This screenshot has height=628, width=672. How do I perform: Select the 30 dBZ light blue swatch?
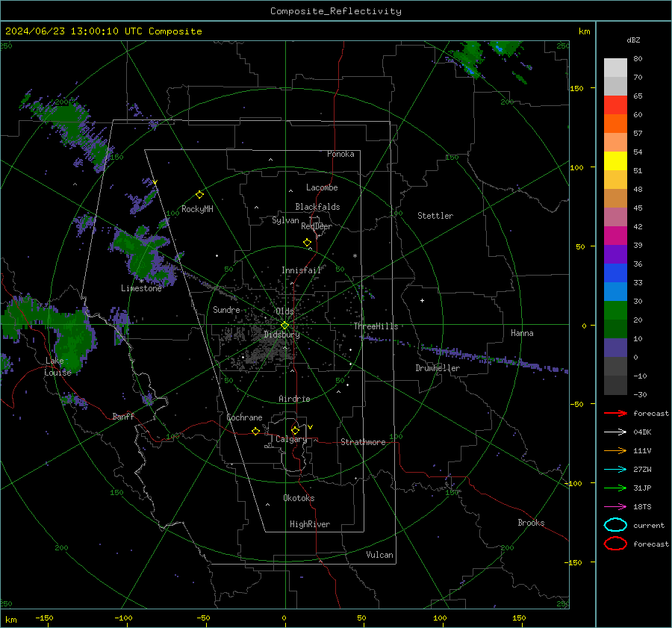pyautogui.click(x=615, y=291)
